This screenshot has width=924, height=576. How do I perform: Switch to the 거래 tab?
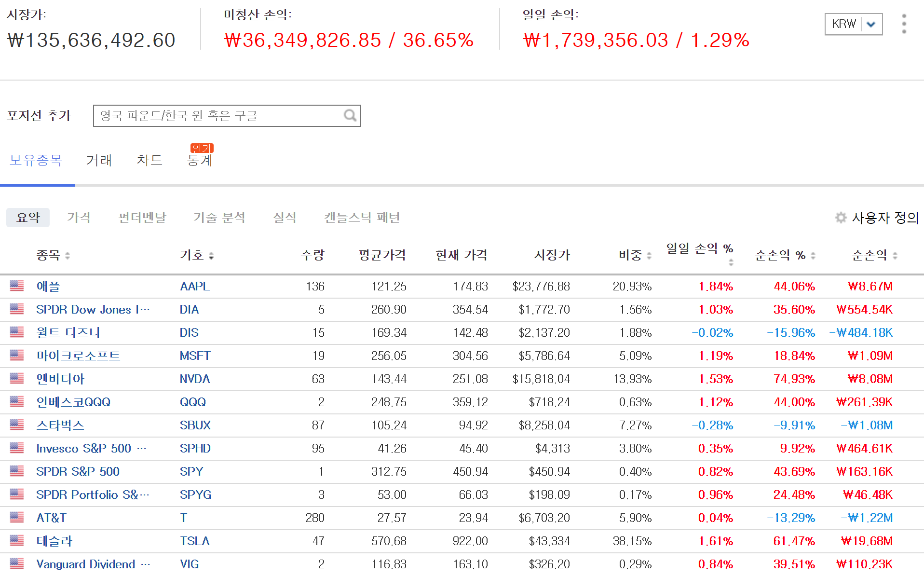(x=99, y=160)
